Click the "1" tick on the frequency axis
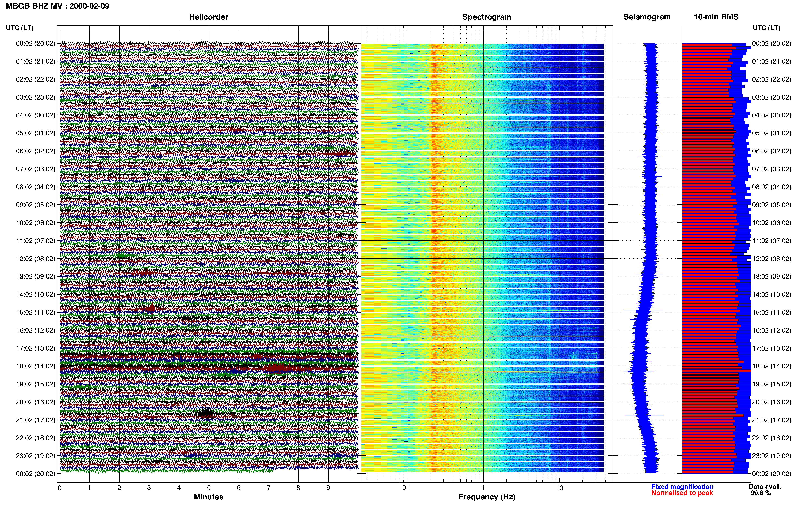The image size is (812, 508). pos(483,487)
